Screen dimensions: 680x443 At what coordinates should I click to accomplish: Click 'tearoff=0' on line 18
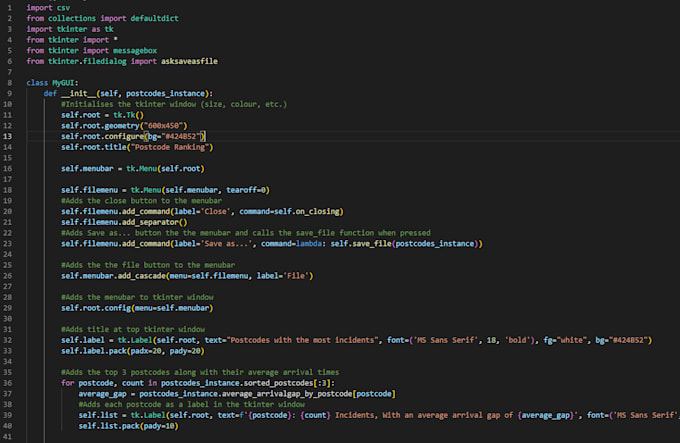tap(246, 190)
